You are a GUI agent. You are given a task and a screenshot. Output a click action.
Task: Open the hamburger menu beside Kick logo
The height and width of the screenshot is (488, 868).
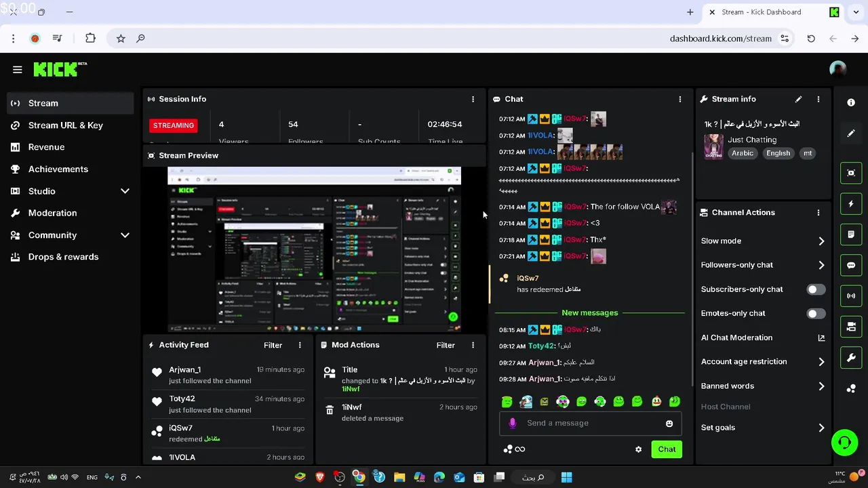pos(18,69)
